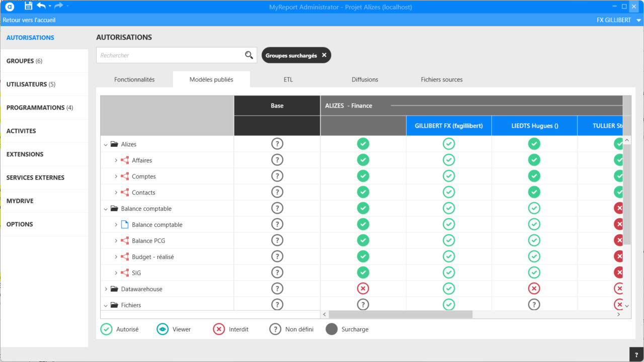
Task: Click Retour vers l'accueil link
Action: (29, 20)
